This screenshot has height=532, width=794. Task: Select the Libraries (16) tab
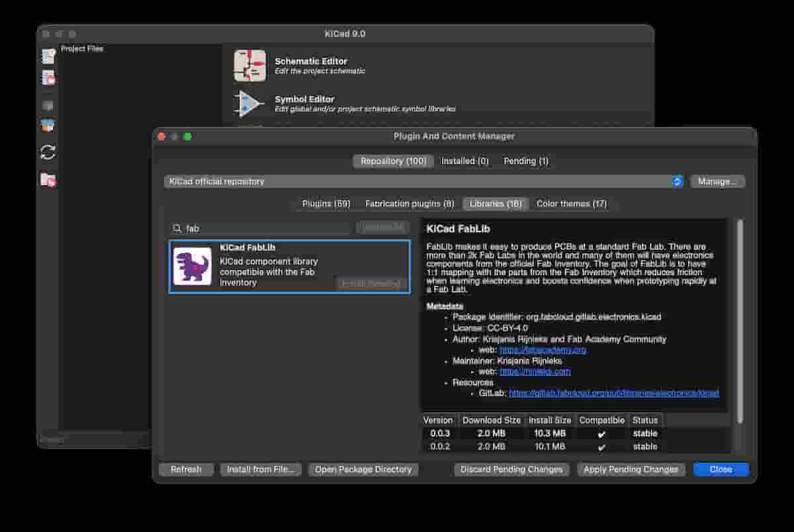496,204
